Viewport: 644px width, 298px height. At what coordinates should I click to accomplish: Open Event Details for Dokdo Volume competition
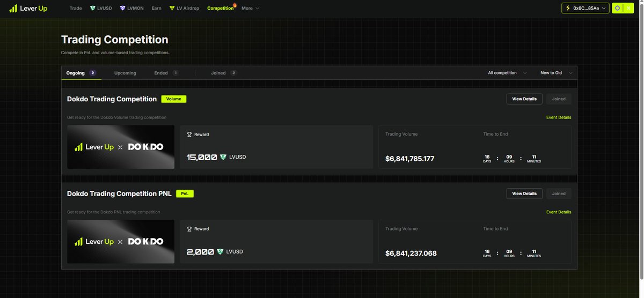coord(559,117)
